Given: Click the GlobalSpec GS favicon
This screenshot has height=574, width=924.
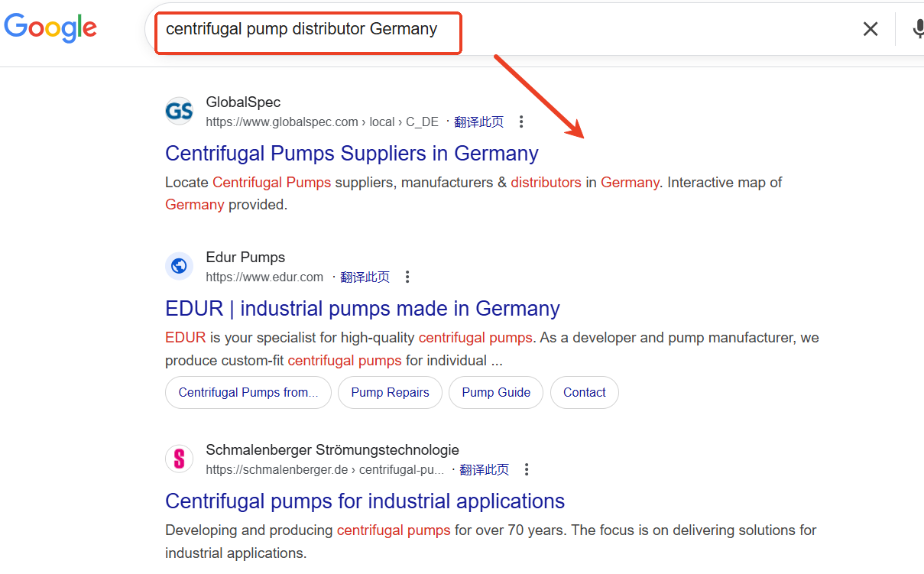Looking at the screenshot, I should point(179,112).
